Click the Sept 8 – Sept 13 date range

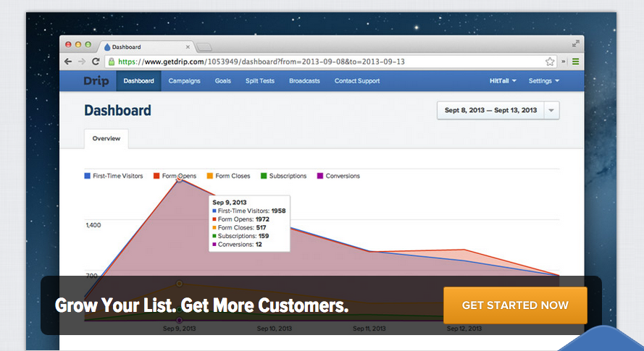[x=491, y=111]
